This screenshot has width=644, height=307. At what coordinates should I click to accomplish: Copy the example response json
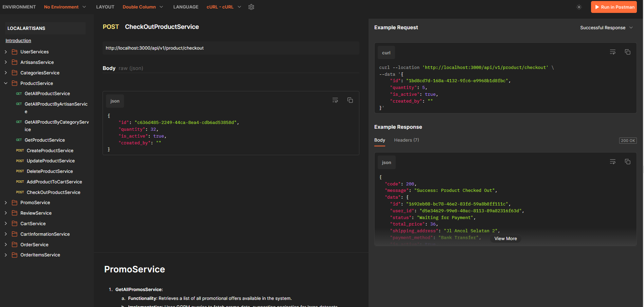(x=627, y=162)
